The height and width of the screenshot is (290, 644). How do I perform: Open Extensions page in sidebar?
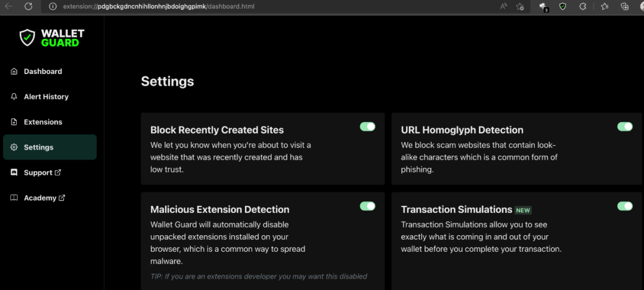click(x=43, y=122)
